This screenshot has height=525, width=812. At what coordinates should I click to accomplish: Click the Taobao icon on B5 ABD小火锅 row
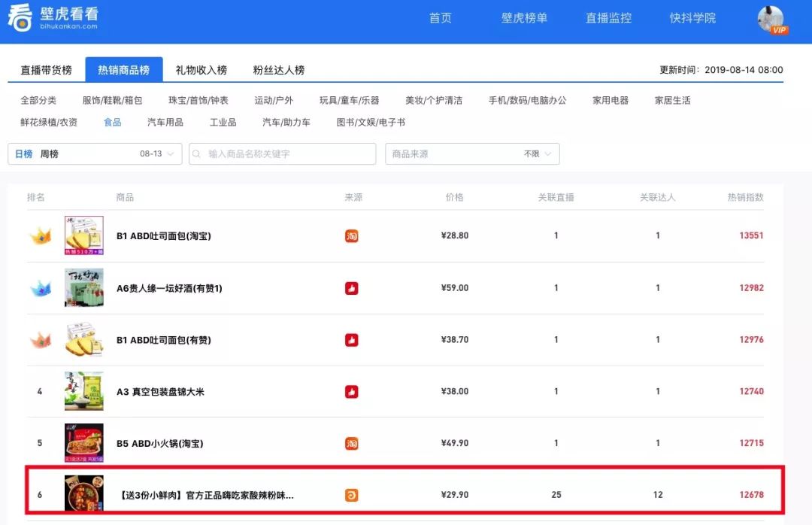pos(351,443)
